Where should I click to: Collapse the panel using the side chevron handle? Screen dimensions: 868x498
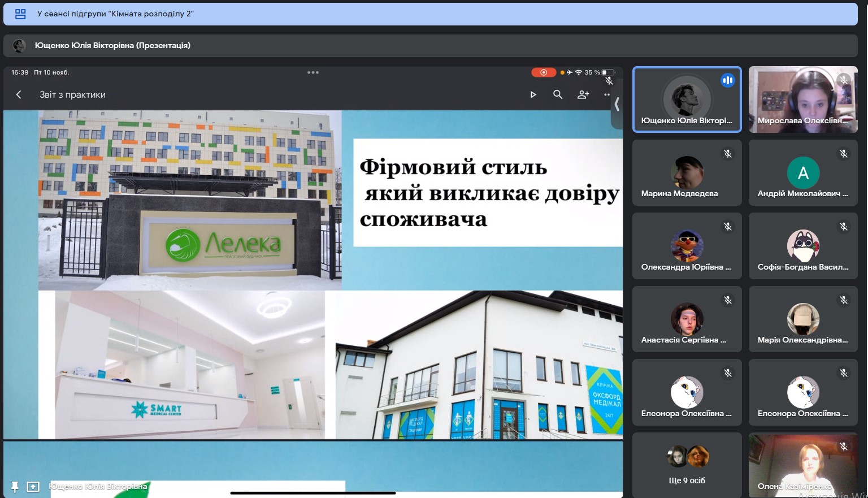617,105
